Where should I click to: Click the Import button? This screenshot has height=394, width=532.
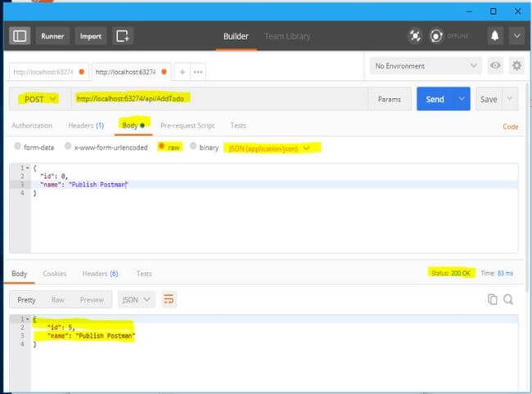91,36
